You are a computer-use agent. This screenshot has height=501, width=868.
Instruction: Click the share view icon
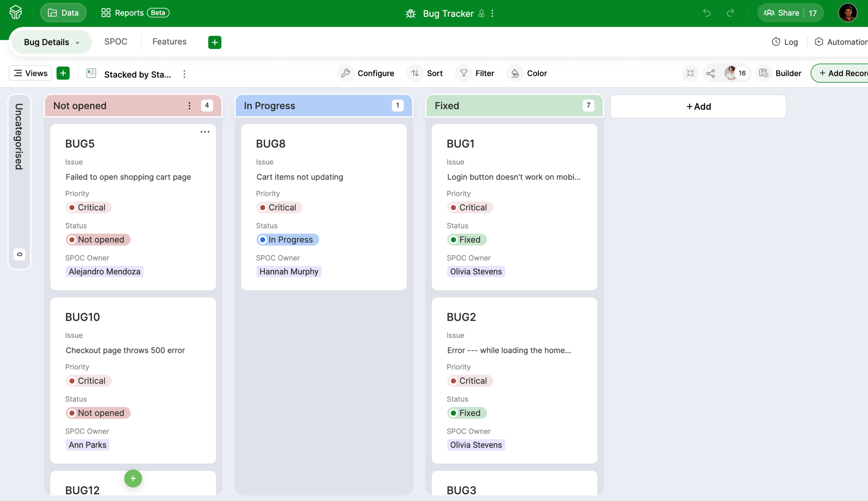click(x=710, y=73)
